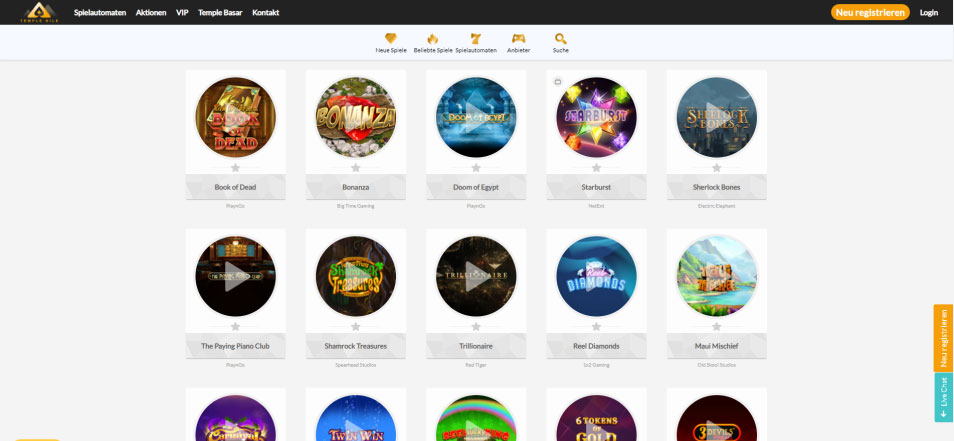Click the Sherlock Bones title
The width and height of the screenshot is (954, 441).
pos(717,187)
